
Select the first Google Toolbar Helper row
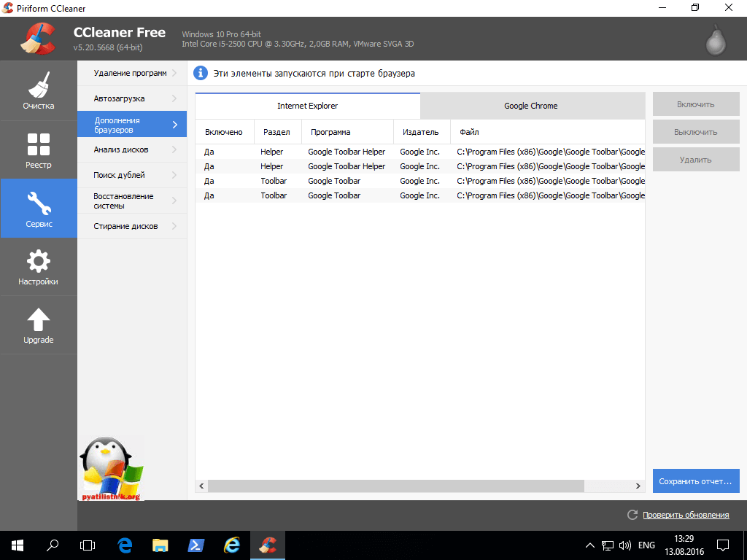tap(346, 152)
